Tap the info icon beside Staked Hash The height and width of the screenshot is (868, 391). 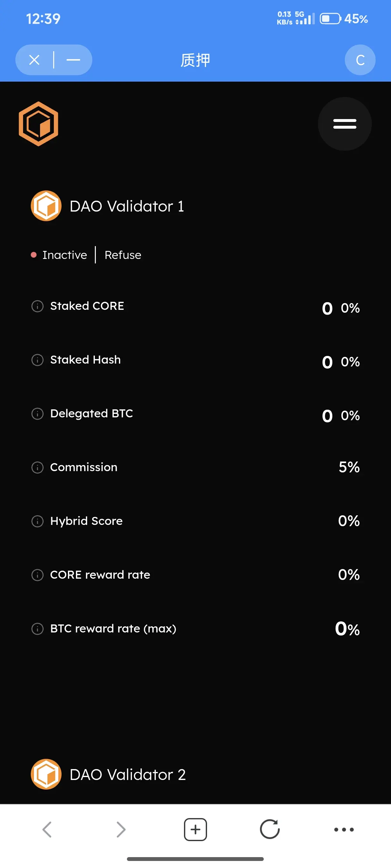pos(37,360)
